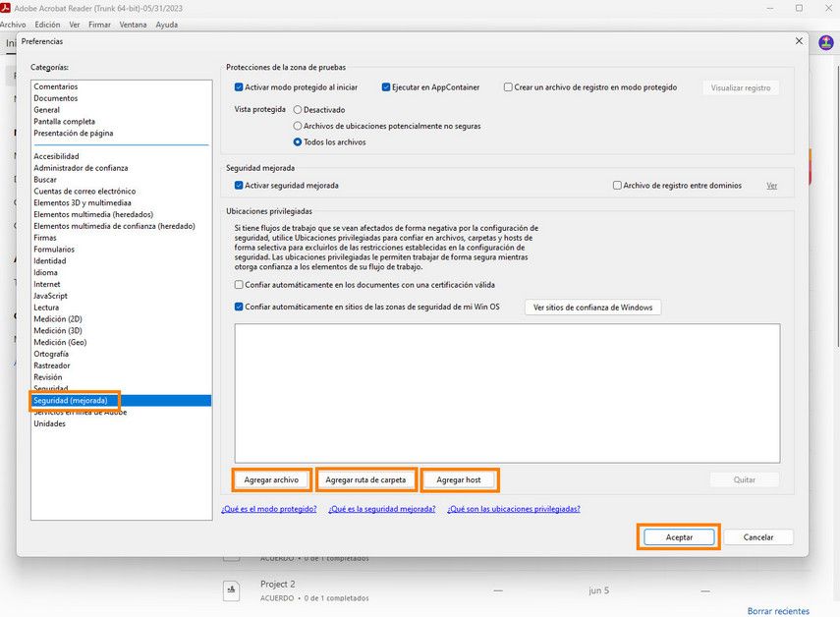
Task: Select Todos los archivos radio option
Action: pyautogui.click(x=298, y=141)
